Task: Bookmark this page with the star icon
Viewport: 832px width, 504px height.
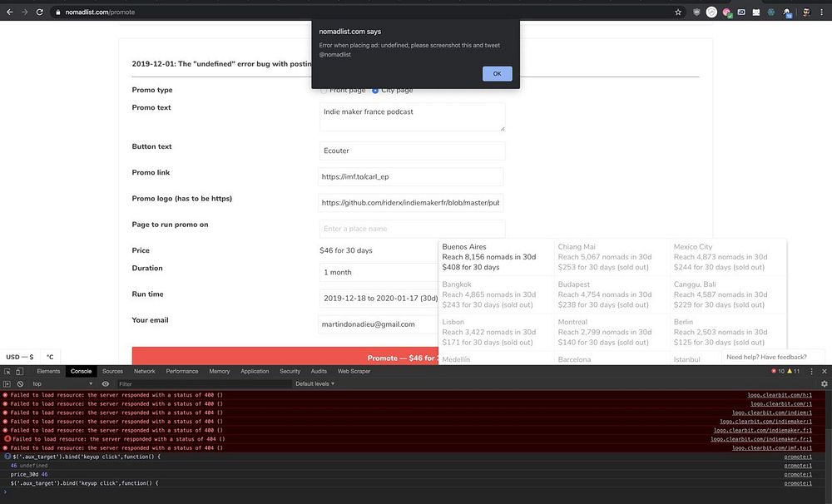Action: pos(677,12)
